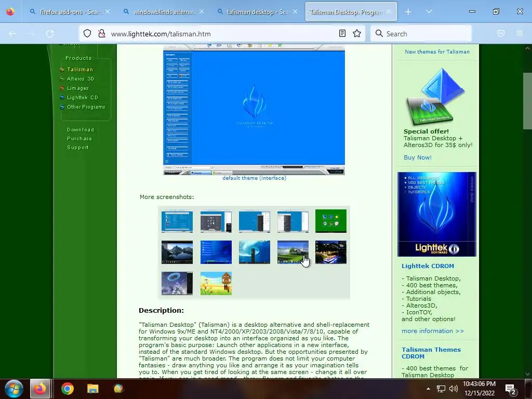The image size is (532, 399).
Task: Toggle reader view icon in address bar
Action: [342, 33]
